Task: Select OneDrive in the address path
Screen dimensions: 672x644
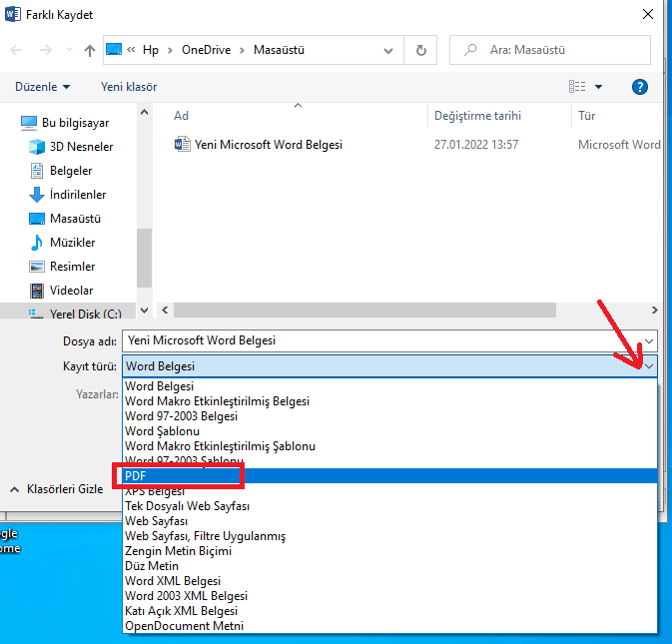Action: click(x=206, y=50)
